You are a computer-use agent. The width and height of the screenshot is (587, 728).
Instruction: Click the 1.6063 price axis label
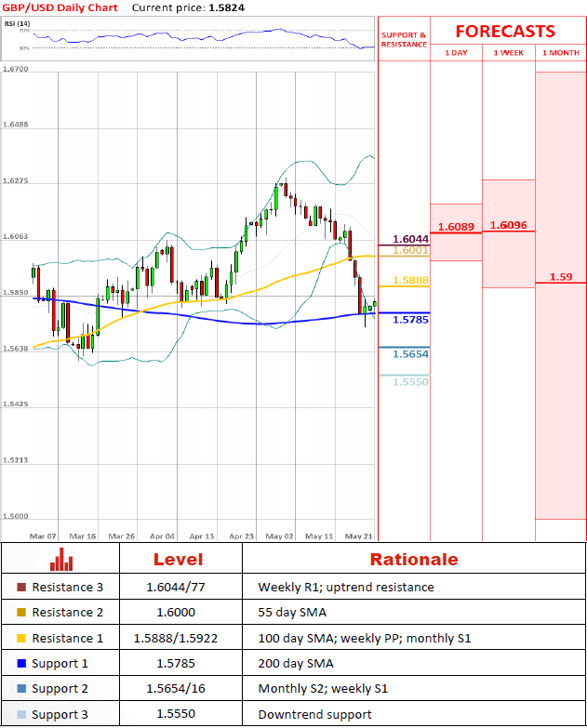pyautogui.click(x=15, y=236)
